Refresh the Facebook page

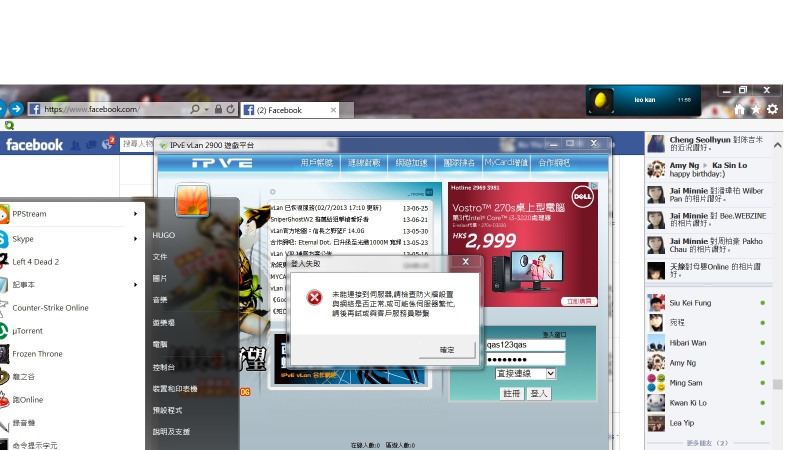tap(231, 109)
